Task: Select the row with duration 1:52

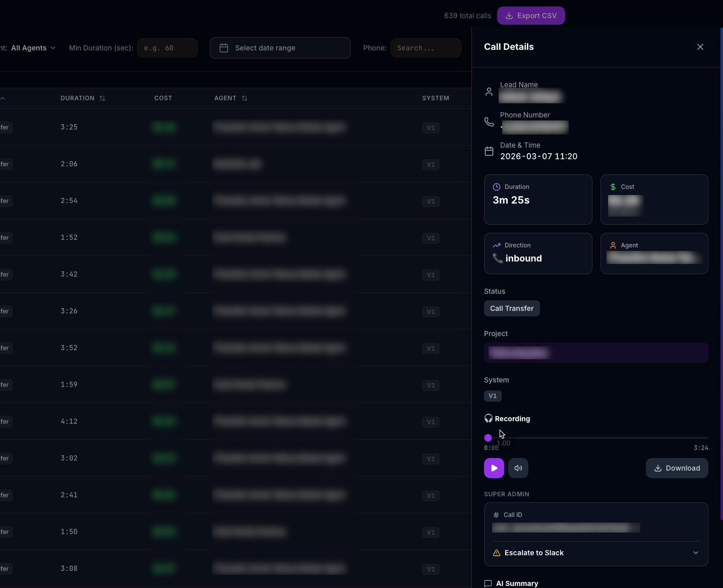Action: coord(235,237)
